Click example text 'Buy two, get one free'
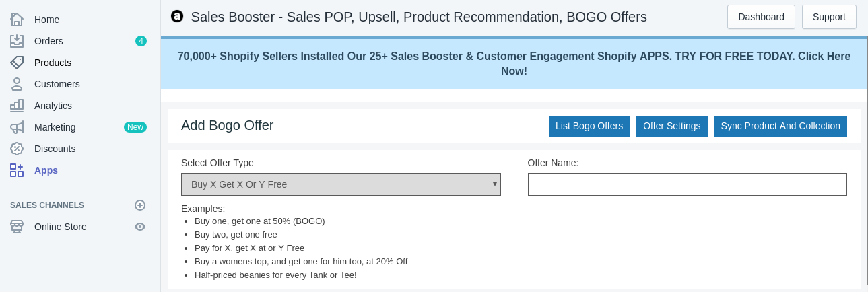Image resolution: width=868 pixels, height=292 pixels. point(236,234)
